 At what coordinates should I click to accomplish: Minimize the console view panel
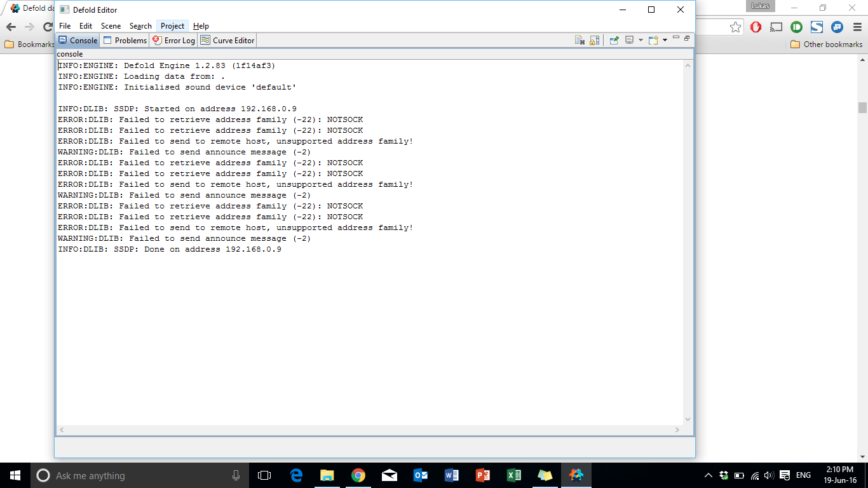point(676,38)
